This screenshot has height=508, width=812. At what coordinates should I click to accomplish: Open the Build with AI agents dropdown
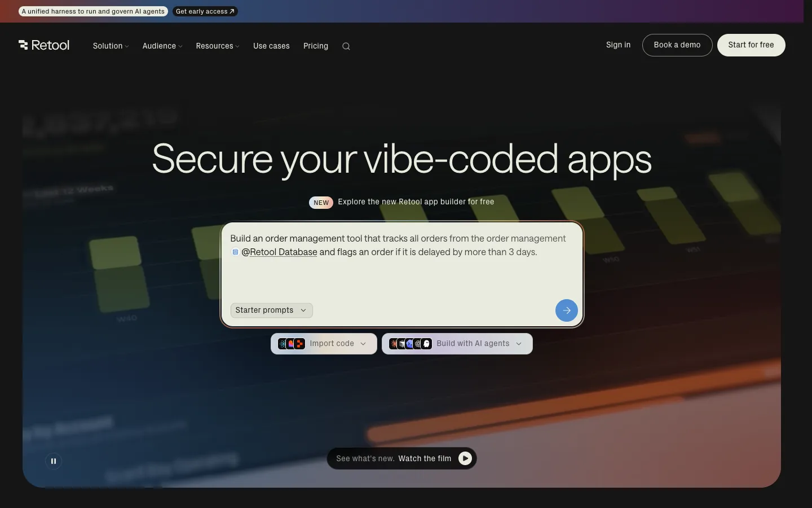coord(457,344)
